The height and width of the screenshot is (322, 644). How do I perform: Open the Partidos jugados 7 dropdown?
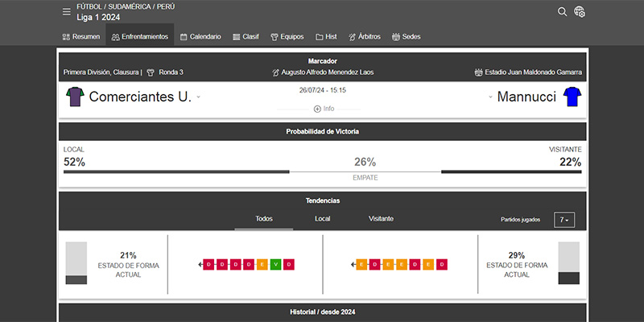[x=564, y=220]
